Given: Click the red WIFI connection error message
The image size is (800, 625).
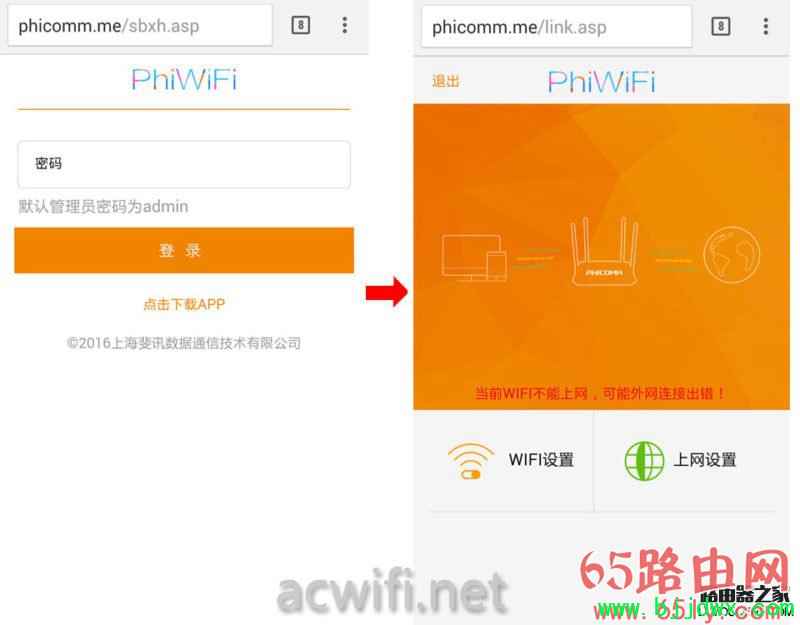Looking at the screenshot, I should pos(600,393).
